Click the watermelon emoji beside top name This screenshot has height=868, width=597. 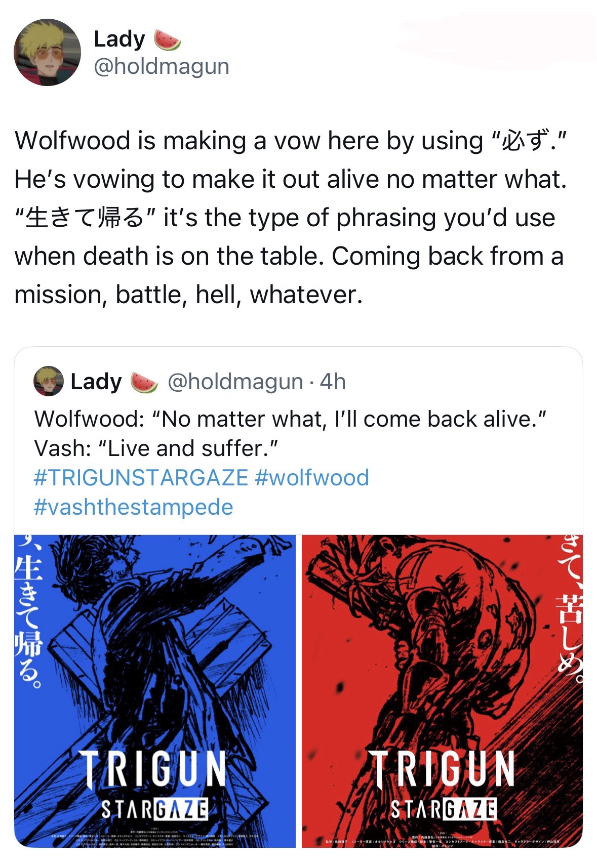pos(167,40)
